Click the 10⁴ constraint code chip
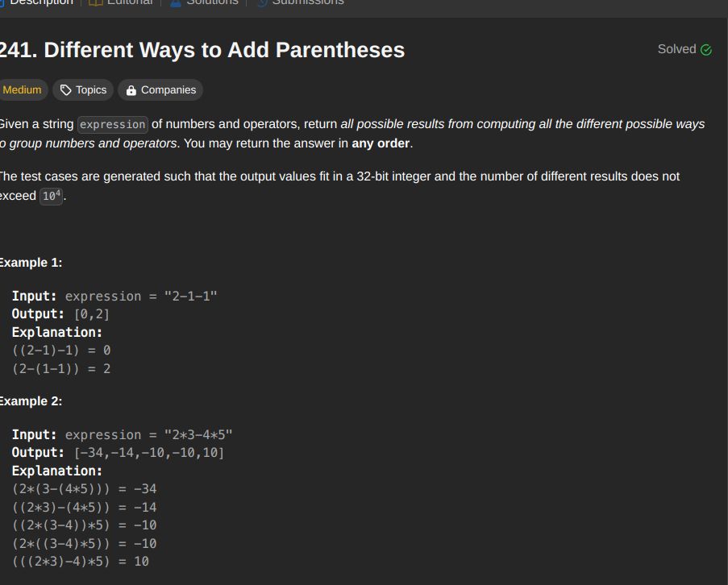The height and width of the screenshot is (585, 728). click(x=51, y=196)
